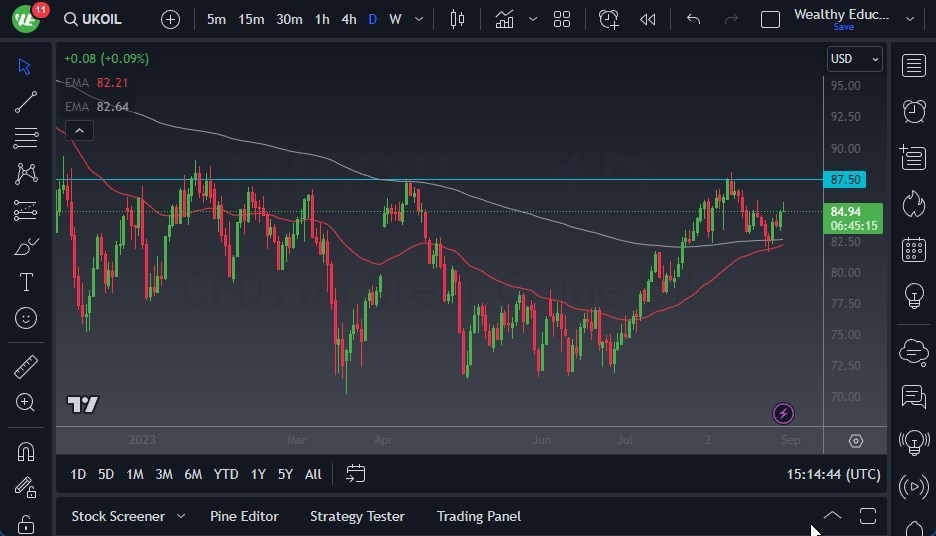Open the timeframe intervals dropdown arrow
The width and height of the screenshot is (936, 536).
pyautogui.click(x=419, y=19)
